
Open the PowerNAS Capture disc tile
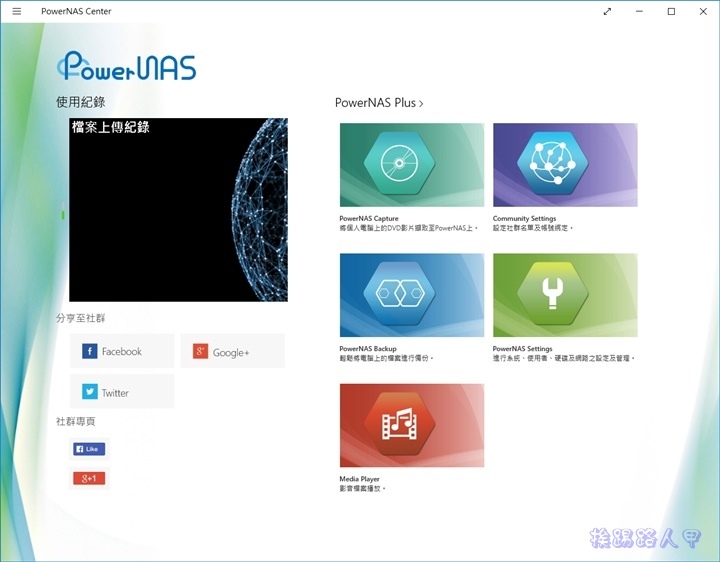pyautogui.click(x=412, y=165)
